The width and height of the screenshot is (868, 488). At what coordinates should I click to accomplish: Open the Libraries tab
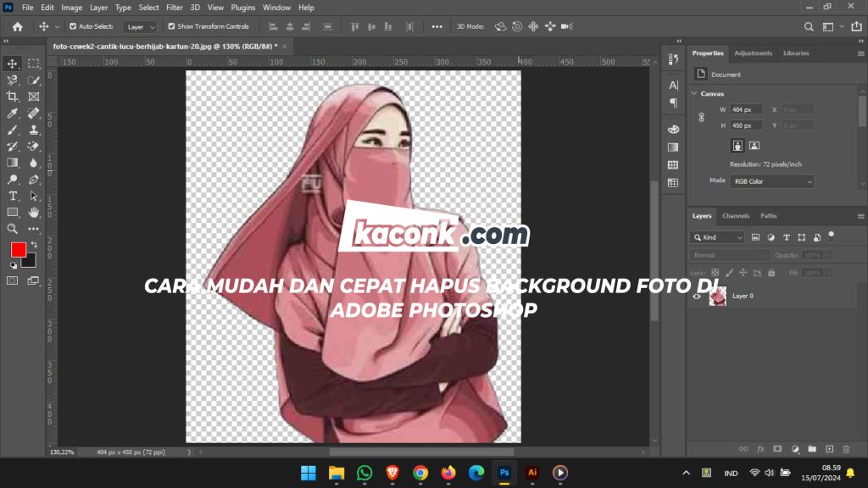[796, 53]
